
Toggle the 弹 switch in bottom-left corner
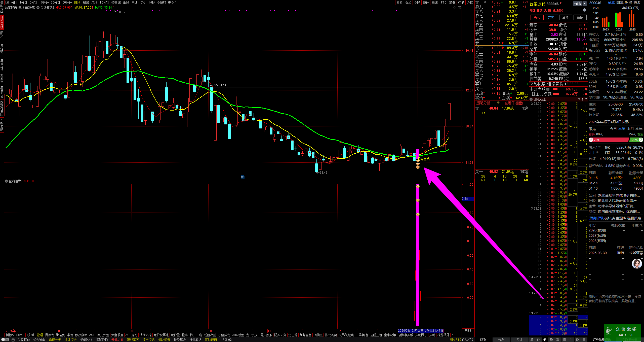pyautogui.click(x=5, y=340)
